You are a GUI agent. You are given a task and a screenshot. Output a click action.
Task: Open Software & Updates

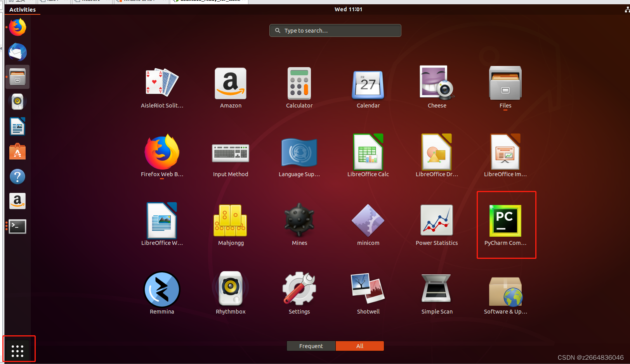click(505, 293)
